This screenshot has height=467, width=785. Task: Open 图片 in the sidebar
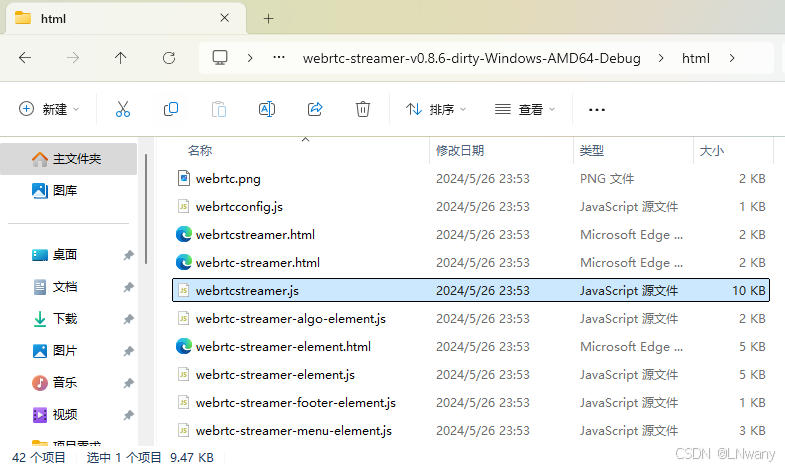tap(54, 351)
